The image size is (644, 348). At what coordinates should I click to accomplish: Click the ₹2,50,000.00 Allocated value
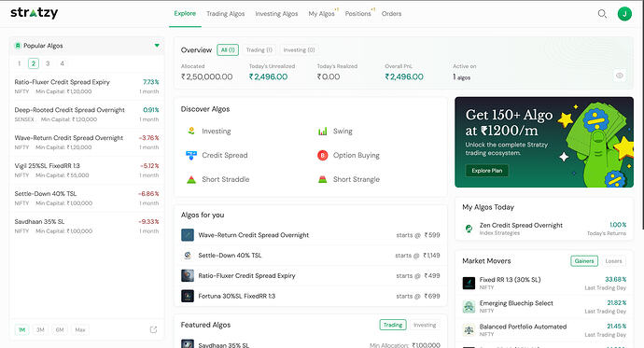point(206,77)
